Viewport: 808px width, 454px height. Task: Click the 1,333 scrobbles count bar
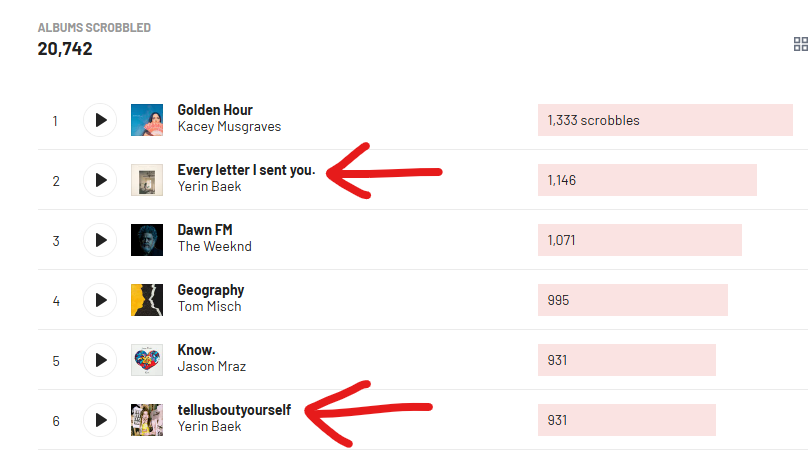pos(665,120)
